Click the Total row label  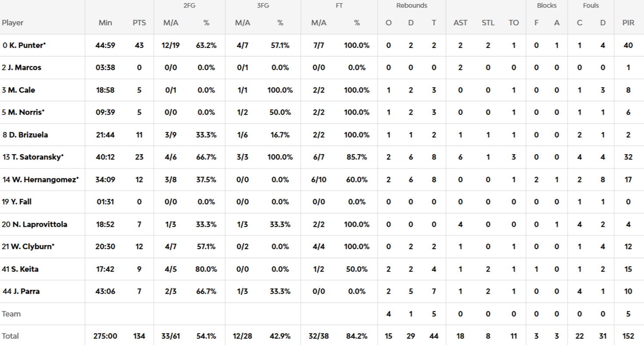[11, 336]
